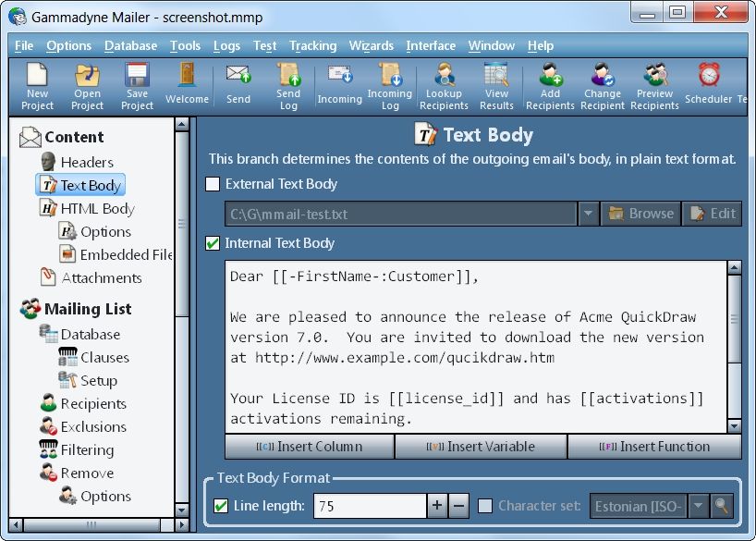The height and width of the screenshot is (541, 756).
Task: Open the HTML Body tree branch
Action: pyautogui.click(x=87, y=208)
